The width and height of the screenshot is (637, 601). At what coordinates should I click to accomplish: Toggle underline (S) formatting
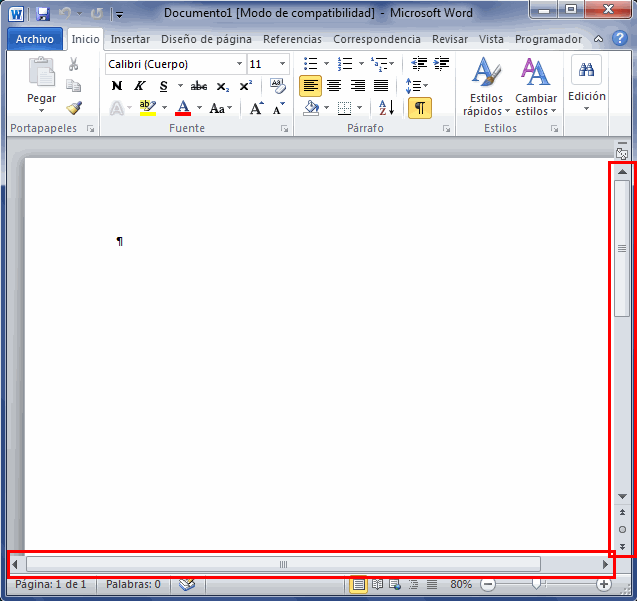click(x=163, y=86)
